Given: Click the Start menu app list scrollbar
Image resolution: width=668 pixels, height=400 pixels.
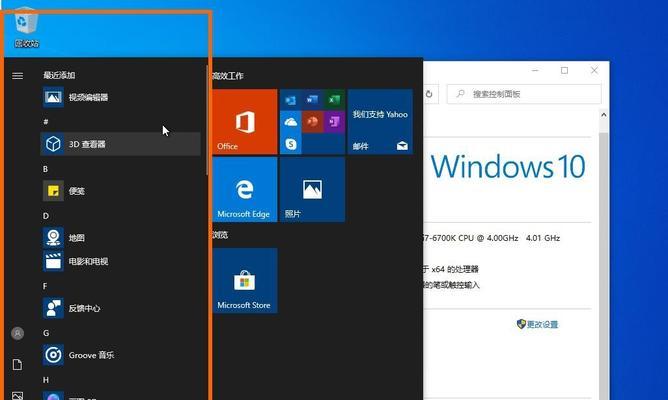Looking at the screenshot, I should pos(207,120).
